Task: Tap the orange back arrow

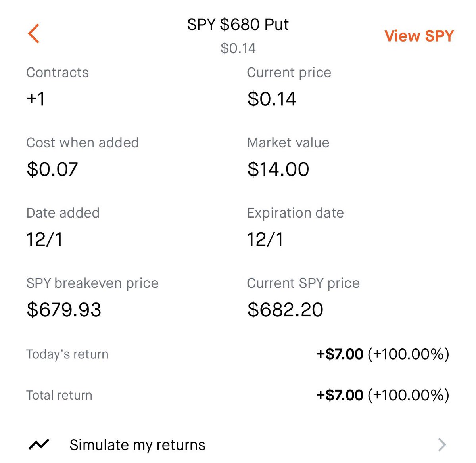Action: (x=34, y=33)
